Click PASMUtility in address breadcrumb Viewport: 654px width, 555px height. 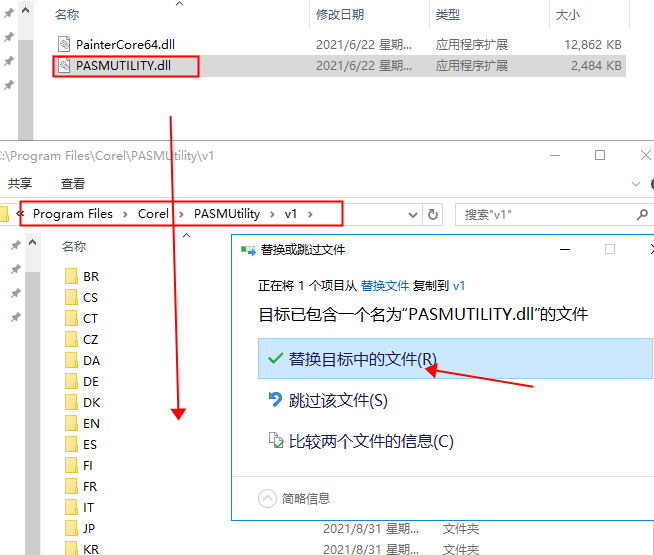227,214
